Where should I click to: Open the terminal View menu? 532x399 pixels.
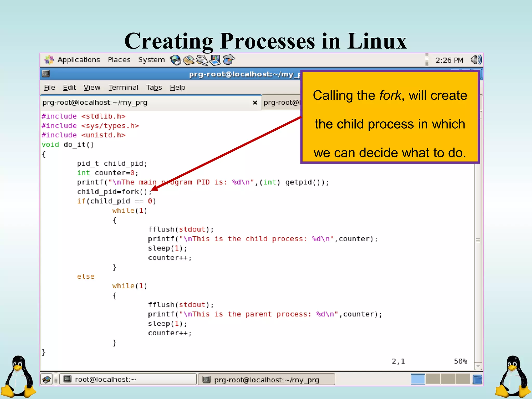92,88
